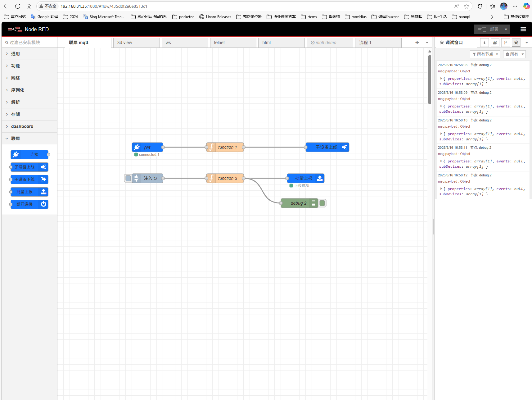Open the help book sidebar icon

coord(495,43)
